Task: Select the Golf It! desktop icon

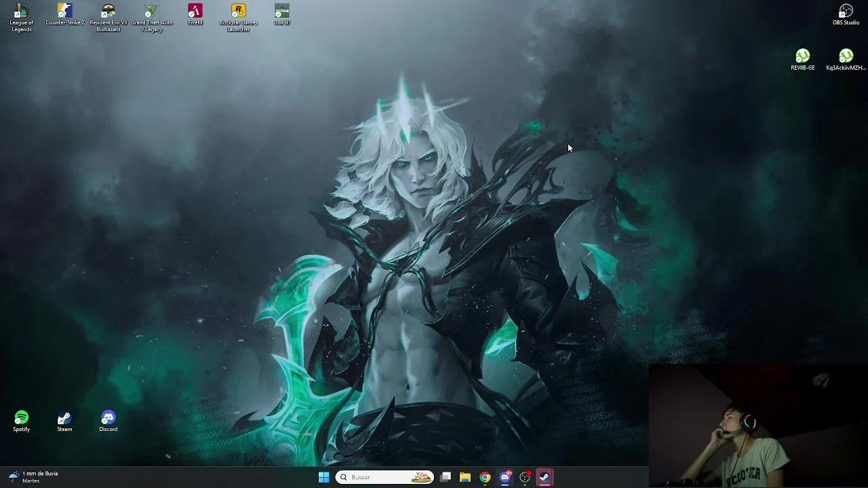Action: click(282, 12)
